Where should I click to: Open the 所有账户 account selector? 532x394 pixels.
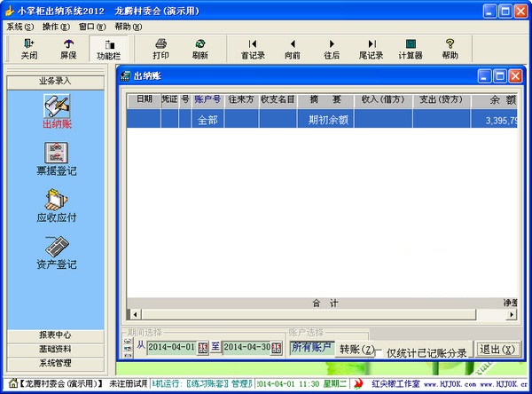coord(312,347)
